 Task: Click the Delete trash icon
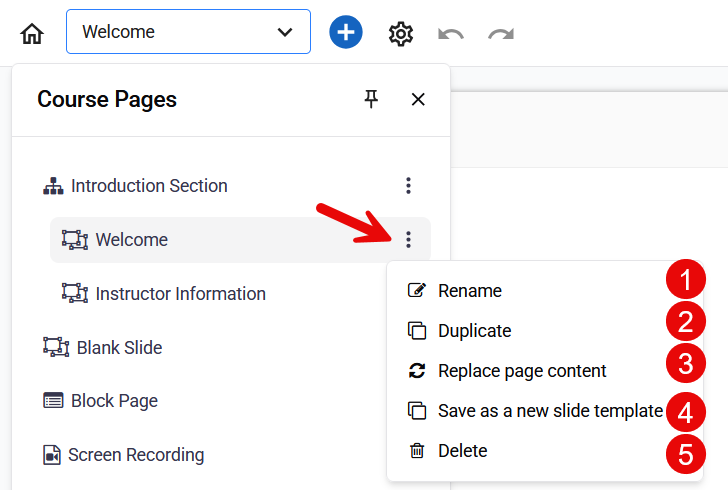pos(417,451)
